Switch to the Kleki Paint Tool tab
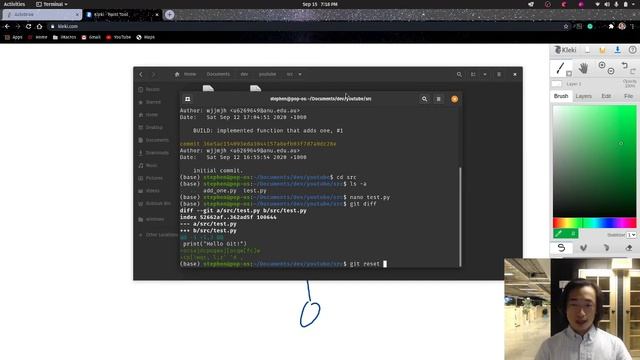The height and width of the screenshot is (360, 640). (x=122, y=14)
